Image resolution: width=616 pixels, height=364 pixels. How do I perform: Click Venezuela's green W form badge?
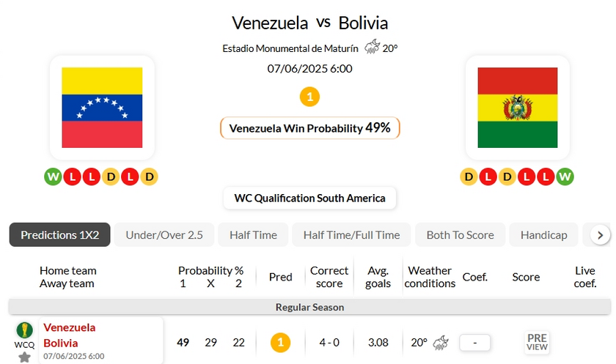(x=53, y=177)
